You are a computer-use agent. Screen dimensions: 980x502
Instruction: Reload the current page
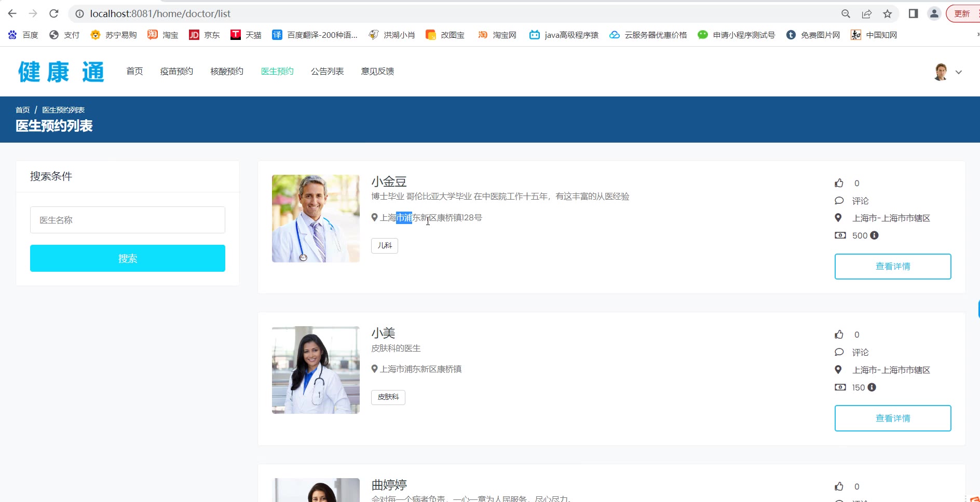click(54, 13)
